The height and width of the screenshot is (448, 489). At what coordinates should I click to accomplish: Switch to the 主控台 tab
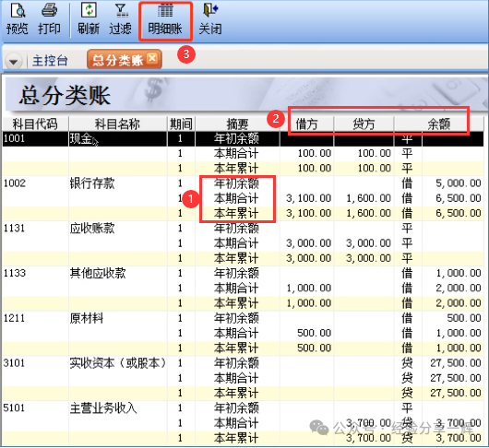click(x=50, y=61)
